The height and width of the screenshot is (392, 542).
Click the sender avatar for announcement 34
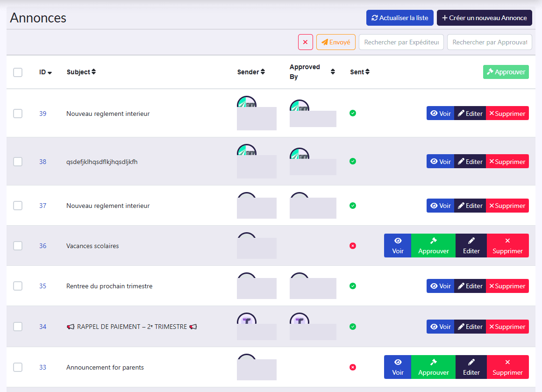246,318
